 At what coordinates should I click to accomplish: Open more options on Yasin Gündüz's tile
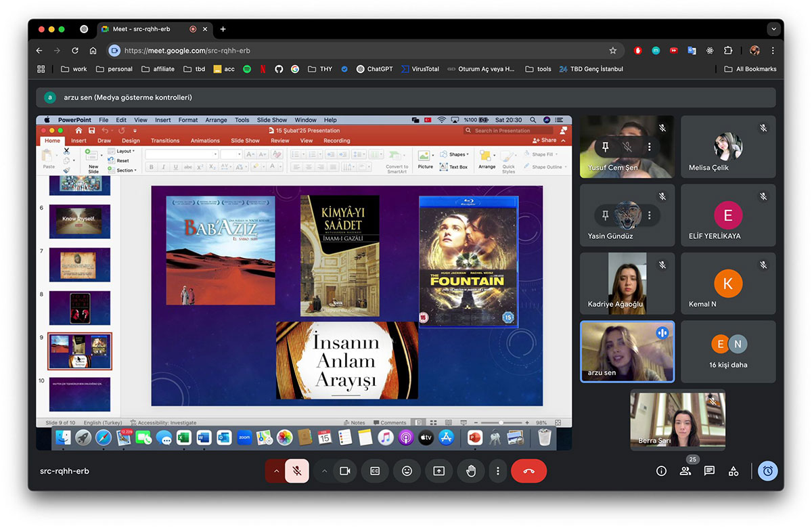coord(649,215)
